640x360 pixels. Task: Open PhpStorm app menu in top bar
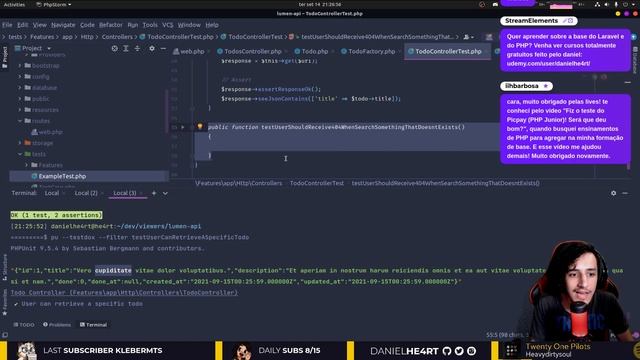click(x=54, y=4)
